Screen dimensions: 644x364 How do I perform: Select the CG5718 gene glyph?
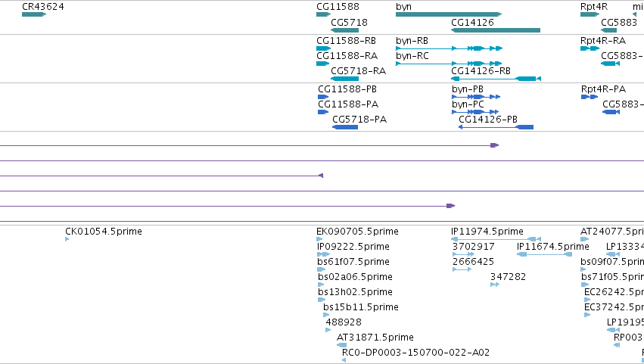[x=344, y=30]
